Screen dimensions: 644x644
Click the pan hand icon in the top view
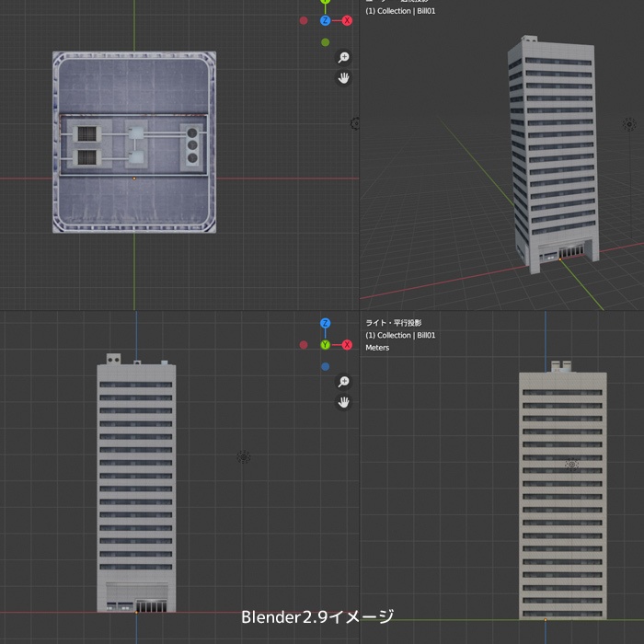[x=343, y=78]
